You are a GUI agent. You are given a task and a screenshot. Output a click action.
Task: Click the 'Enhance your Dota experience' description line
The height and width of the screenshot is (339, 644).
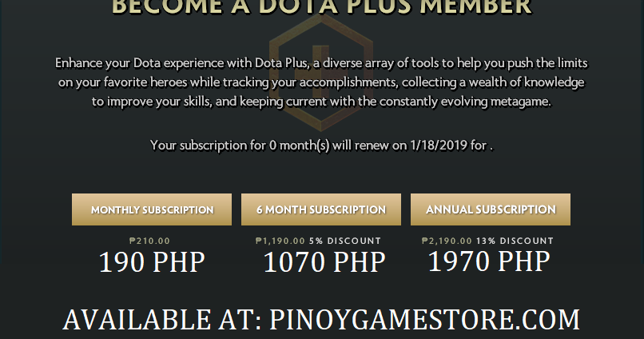(321, 63)
